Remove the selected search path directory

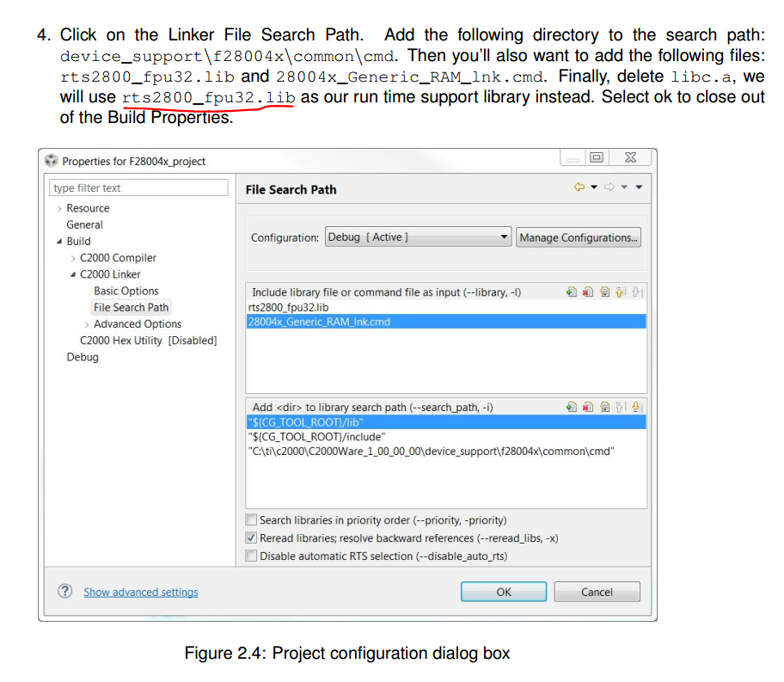click(587, 407)
